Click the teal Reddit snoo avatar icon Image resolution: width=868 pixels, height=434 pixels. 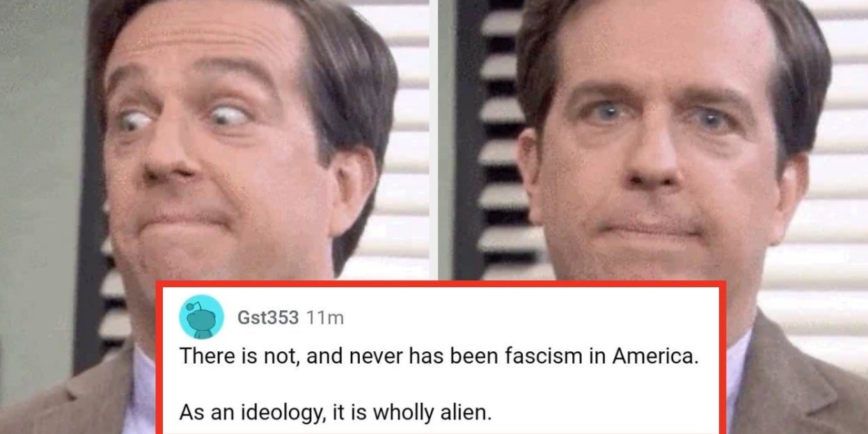point(201,316)
